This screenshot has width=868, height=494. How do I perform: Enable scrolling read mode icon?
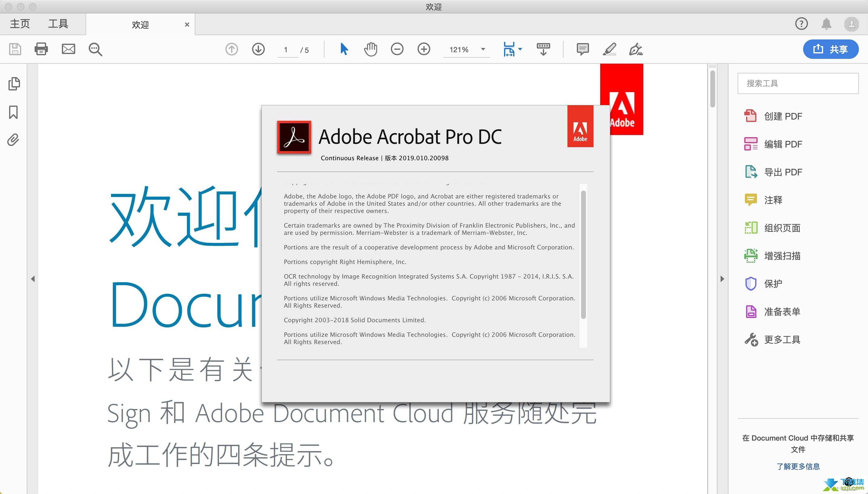pos(543,49)
